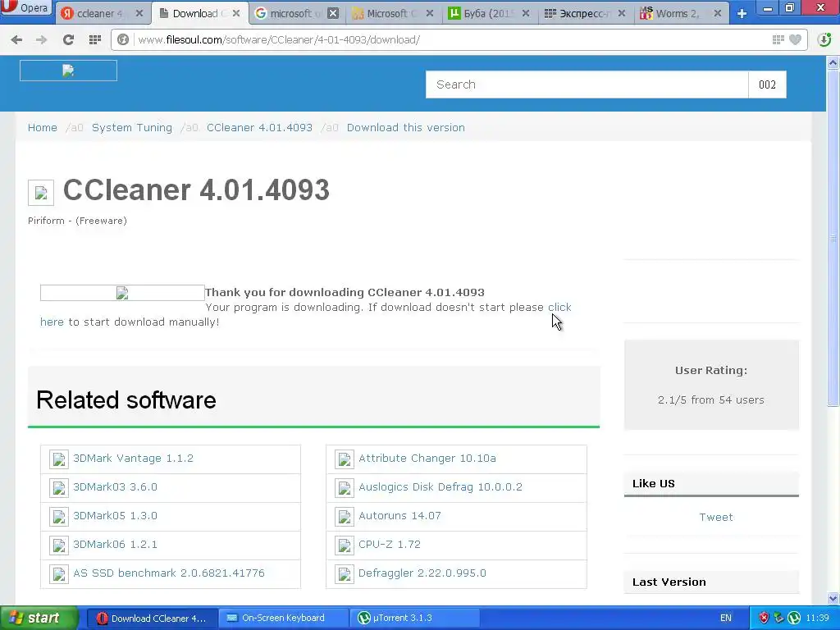The height and width of the screenshot is (630, 840).
Task: Click the CPU-Z icon
Action: pos(345,546)
